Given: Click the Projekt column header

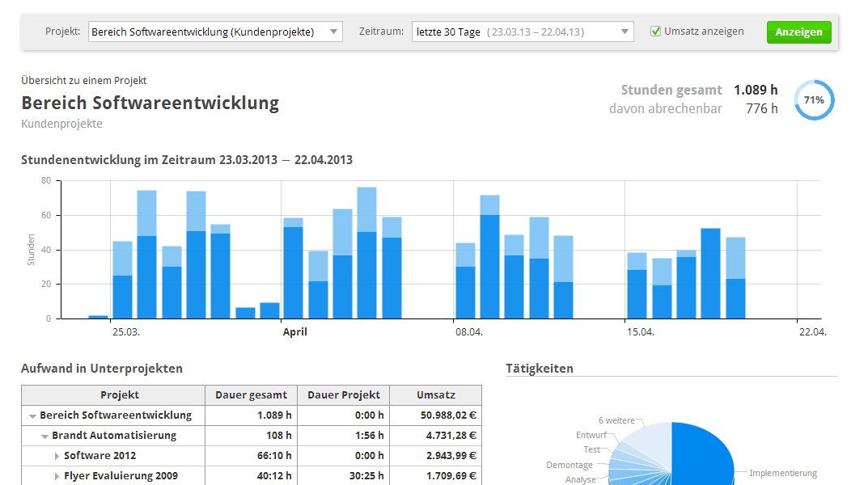Looking at the screenshot, I should click(113, 394).
